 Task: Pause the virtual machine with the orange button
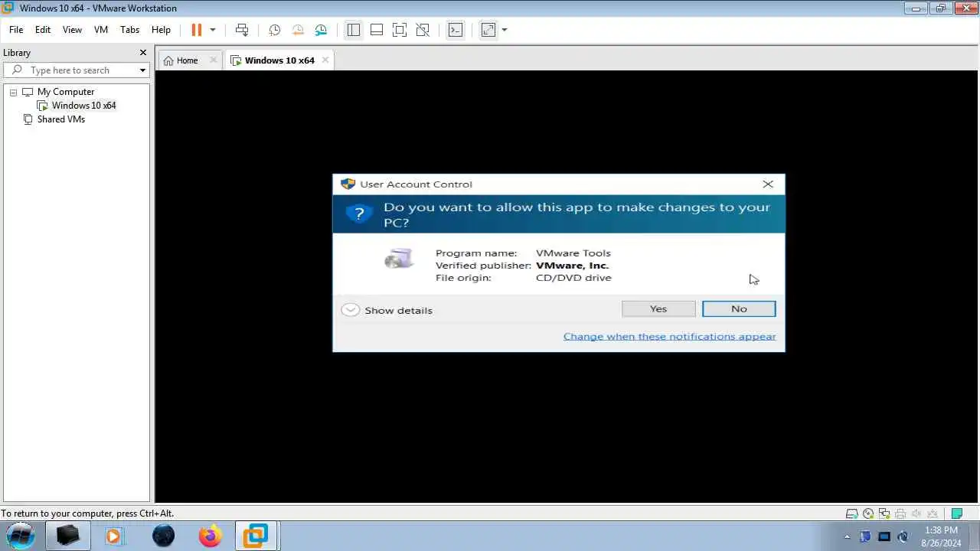[x=196, y=30]
